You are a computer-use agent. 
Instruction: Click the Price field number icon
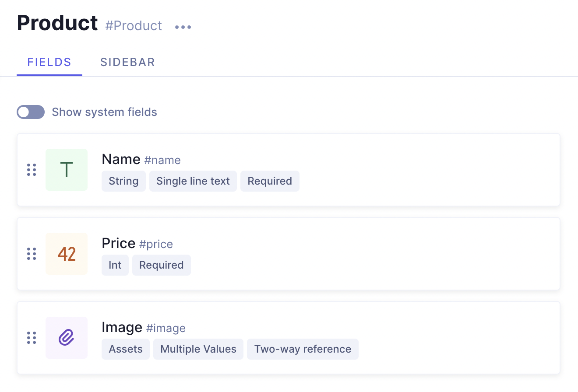(x=67, y=254)
